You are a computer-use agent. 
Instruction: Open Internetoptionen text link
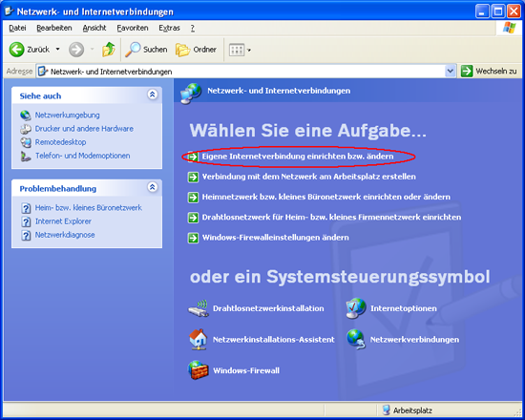pos(404,308)
